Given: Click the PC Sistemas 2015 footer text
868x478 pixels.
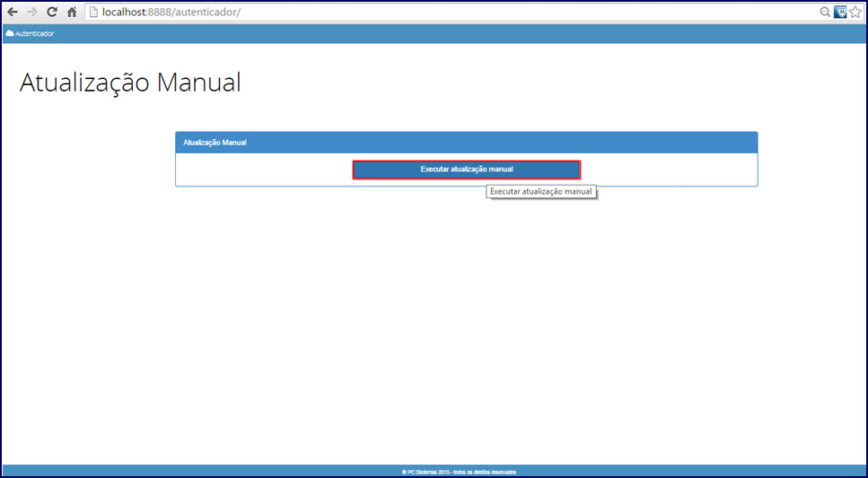Looking at the screenshot, I should 459,472.
